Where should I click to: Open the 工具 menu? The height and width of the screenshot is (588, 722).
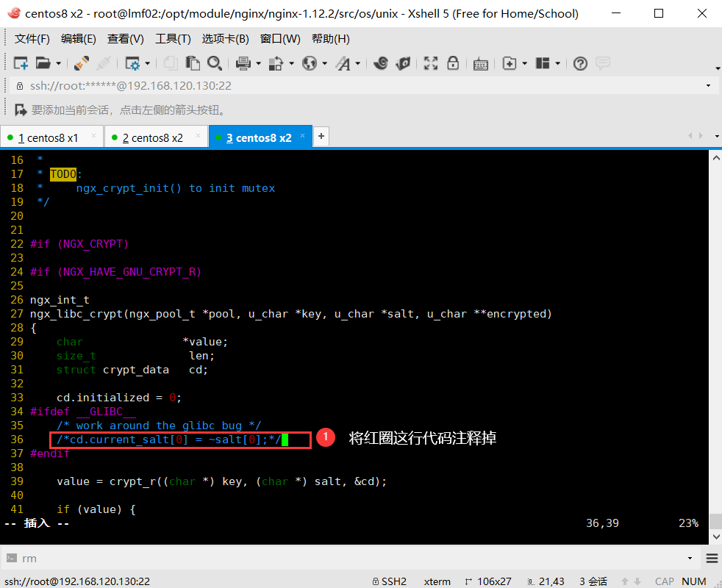173,38
